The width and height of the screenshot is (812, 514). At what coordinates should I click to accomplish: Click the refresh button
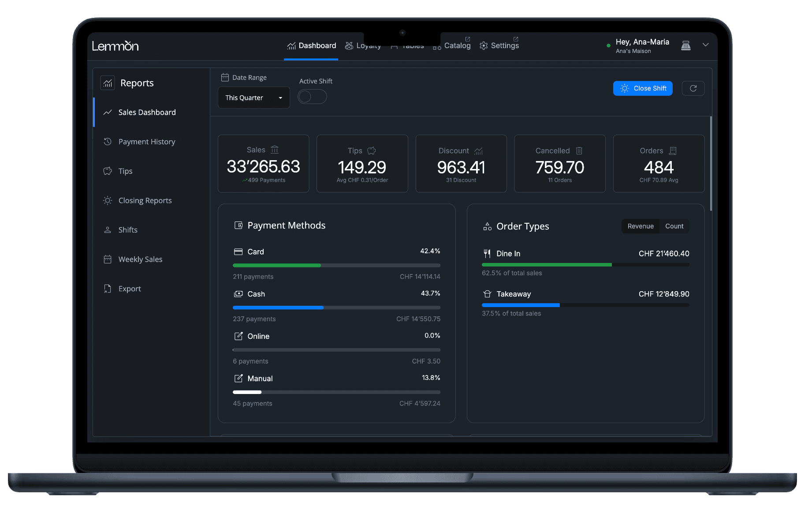pos(693,88)
